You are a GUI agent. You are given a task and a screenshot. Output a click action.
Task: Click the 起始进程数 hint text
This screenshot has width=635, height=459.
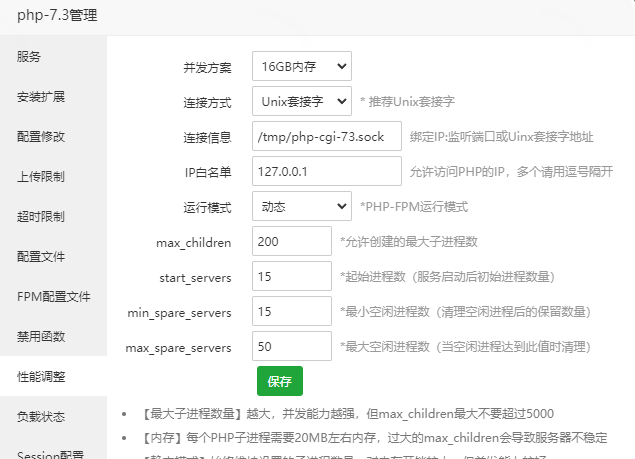click(447, 277)
